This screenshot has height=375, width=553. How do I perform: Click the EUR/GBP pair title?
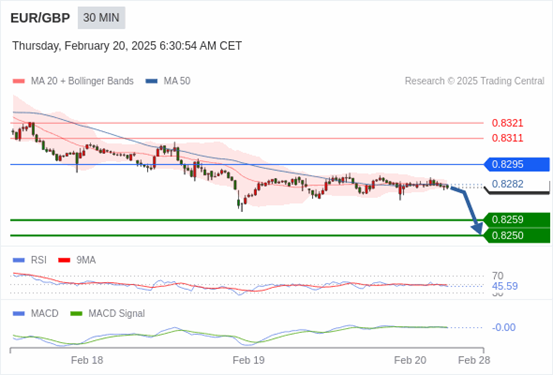(x=40, y=18)
